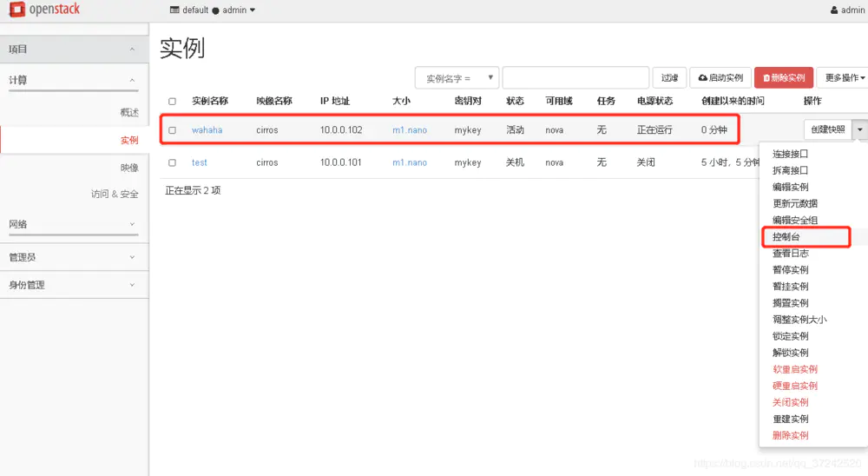868x476 pixels.
Task: Click the OpenStack logo icon
Action: pos(17,10)
